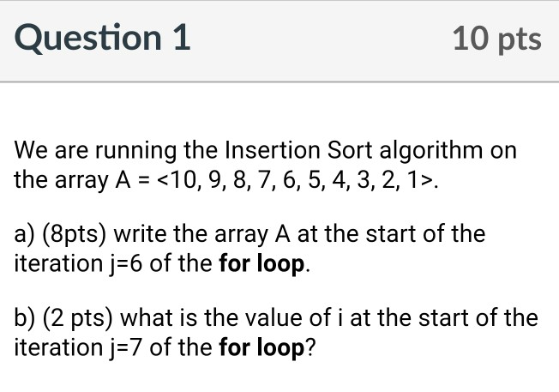
Task: Click bold "for loop" in part a
Action: pos(261,262)
